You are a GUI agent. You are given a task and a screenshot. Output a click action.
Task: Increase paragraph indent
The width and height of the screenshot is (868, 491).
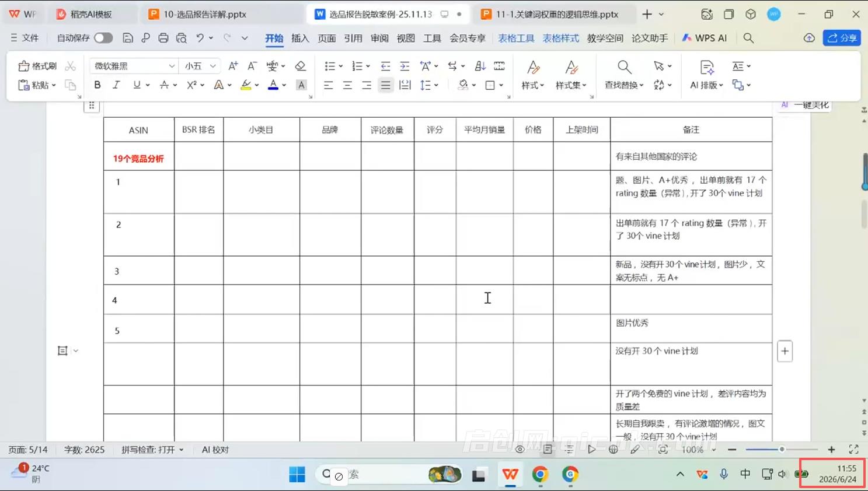[405, 66]
